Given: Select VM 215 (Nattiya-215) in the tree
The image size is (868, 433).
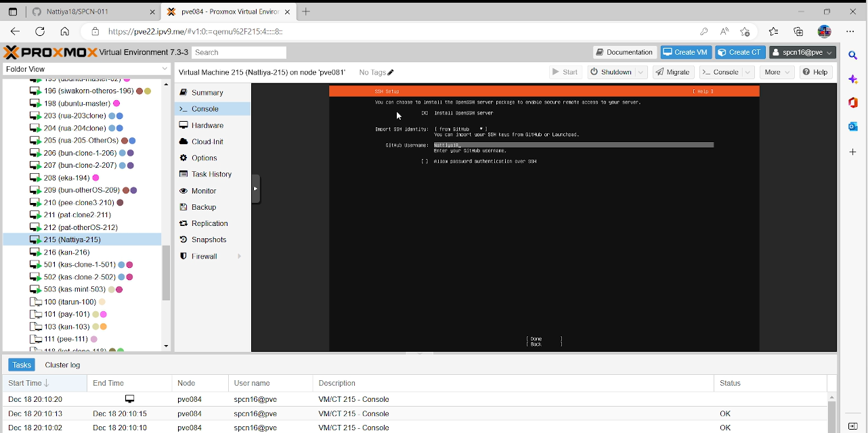Looking at the screenshot, I should (x=82, y=240).
